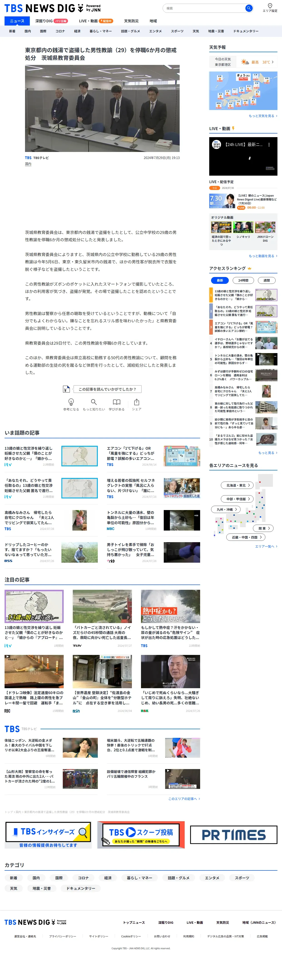Open the ranking もっと見る link
Screen dimensions: 282x980
tap(268, 453)
